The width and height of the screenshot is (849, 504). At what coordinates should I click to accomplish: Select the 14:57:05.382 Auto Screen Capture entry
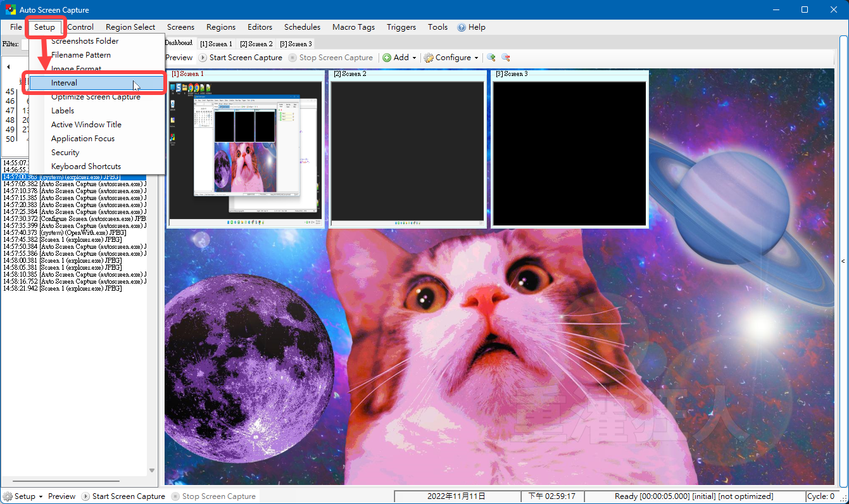point(74,184)
